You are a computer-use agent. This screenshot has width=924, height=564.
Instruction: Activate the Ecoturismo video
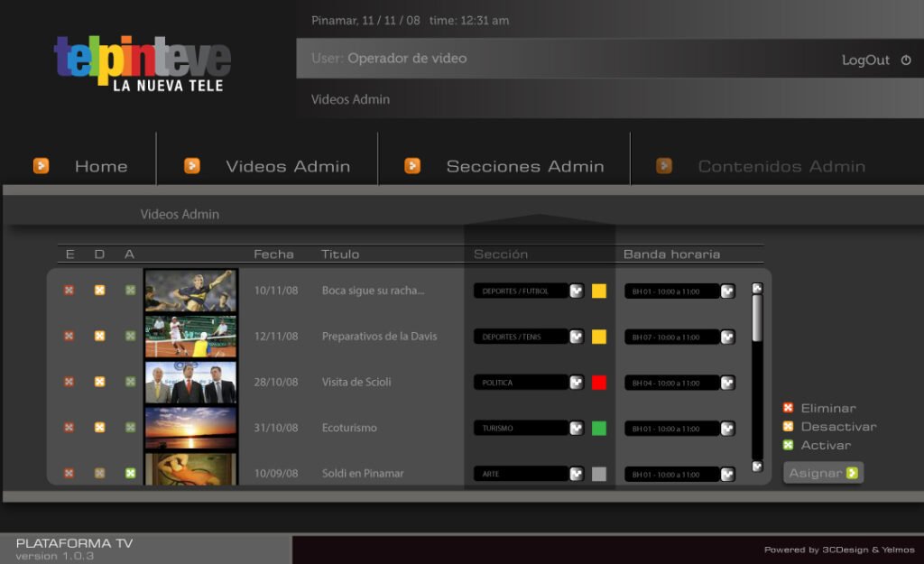click(130, 427)
